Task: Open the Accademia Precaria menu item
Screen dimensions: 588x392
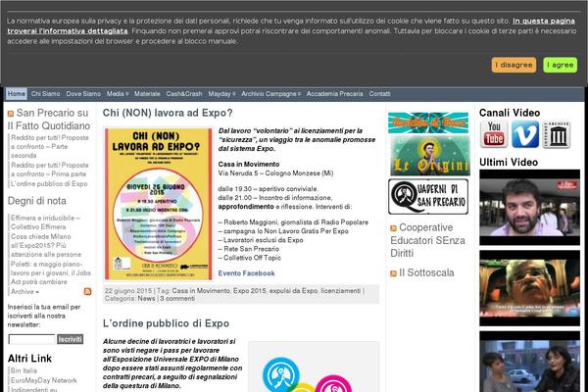Action: pyautogui.click(x=334, y=94)
